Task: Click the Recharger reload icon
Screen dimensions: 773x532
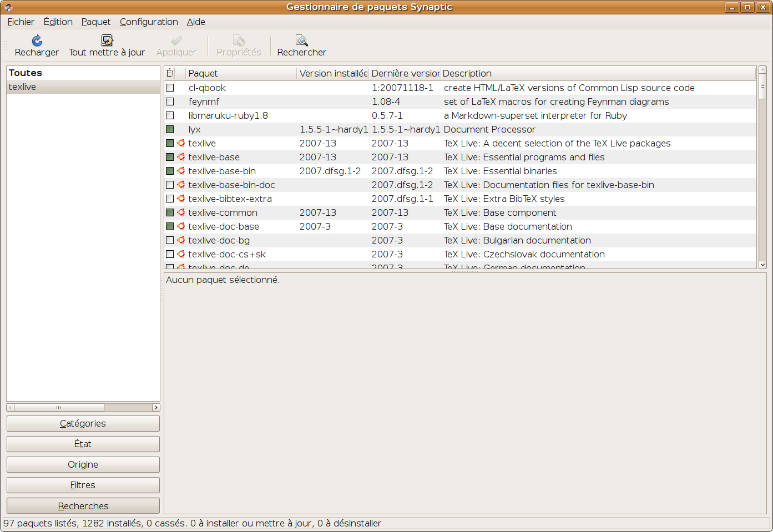Action: click(x=37, y=40)
